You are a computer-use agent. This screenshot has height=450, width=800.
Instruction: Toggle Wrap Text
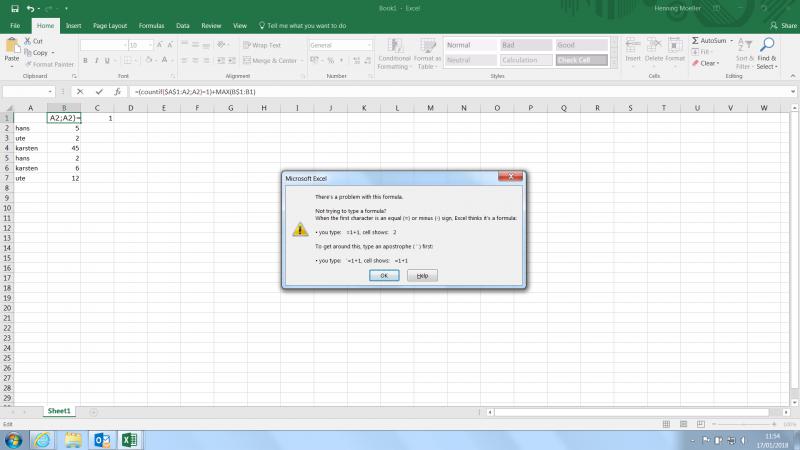pyautogui.click(x=262, y=45)
